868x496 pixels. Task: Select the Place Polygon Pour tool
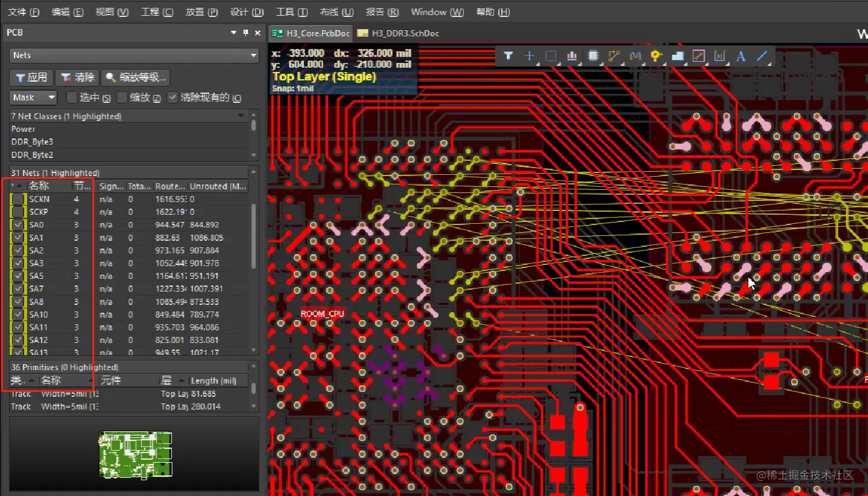click(x=678, y=56)
